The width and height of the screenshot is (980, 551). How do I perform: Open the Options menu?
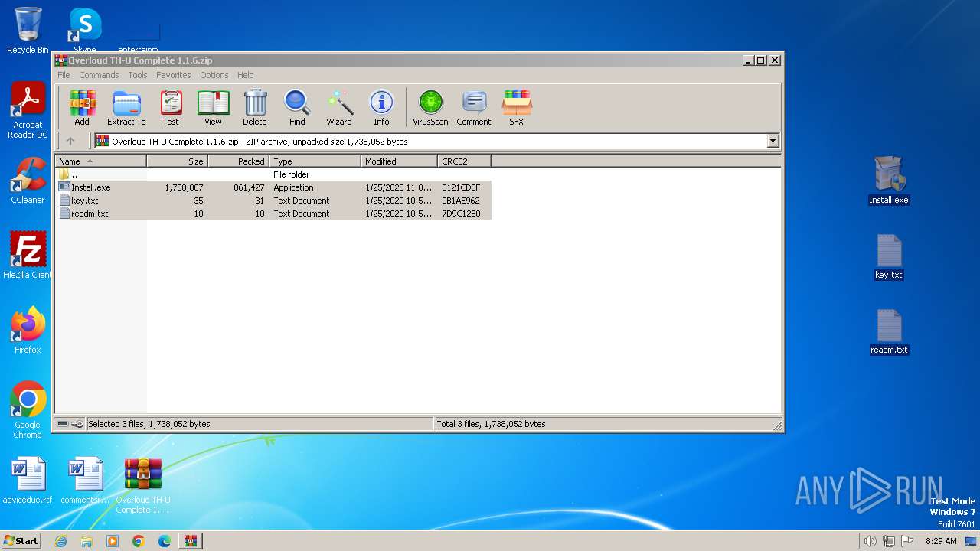click(x=214, y=75)
